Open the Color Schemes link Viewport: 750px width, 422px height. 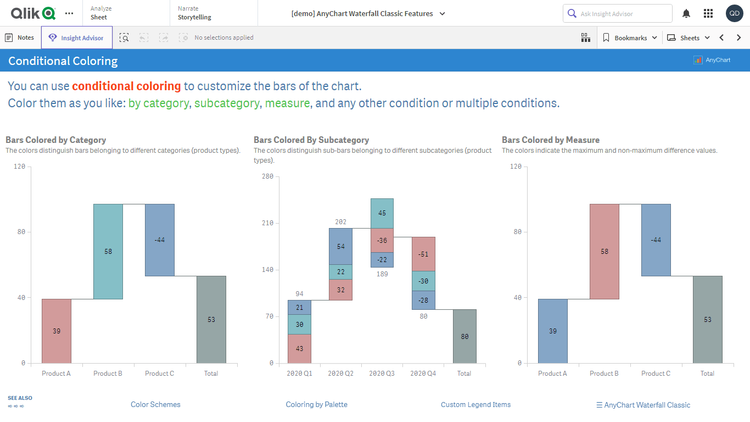[x=155, y=405]
